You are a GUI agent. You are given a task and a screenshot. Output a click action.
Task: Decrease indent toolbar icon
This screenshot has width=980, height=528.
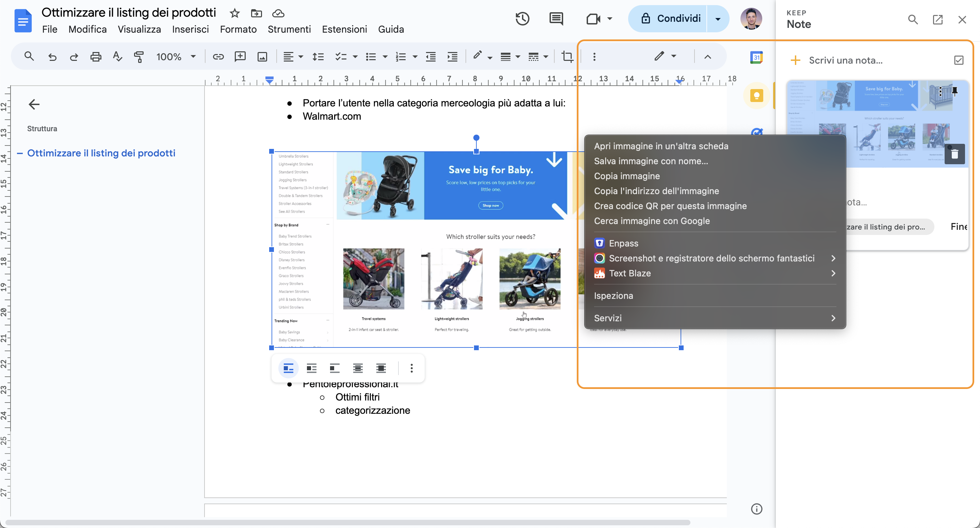pyautogui.click(x=431, y=57)
